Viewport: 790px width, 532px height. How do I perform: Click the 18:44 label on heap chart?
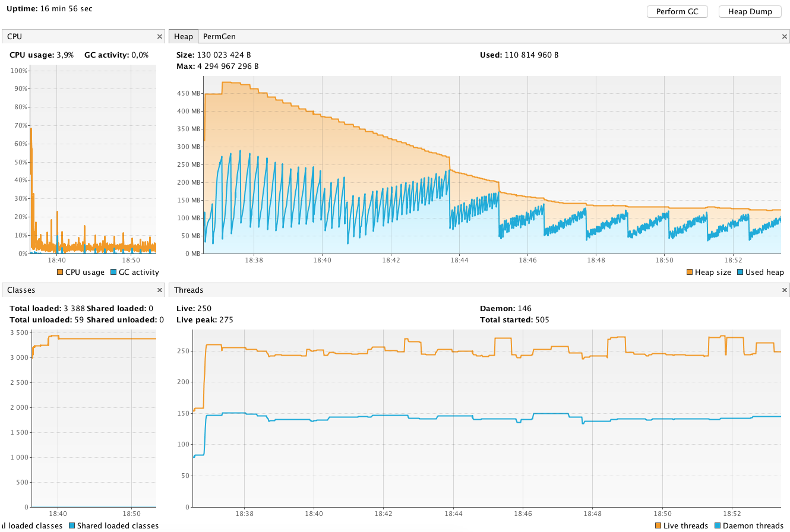click(459, 260)
